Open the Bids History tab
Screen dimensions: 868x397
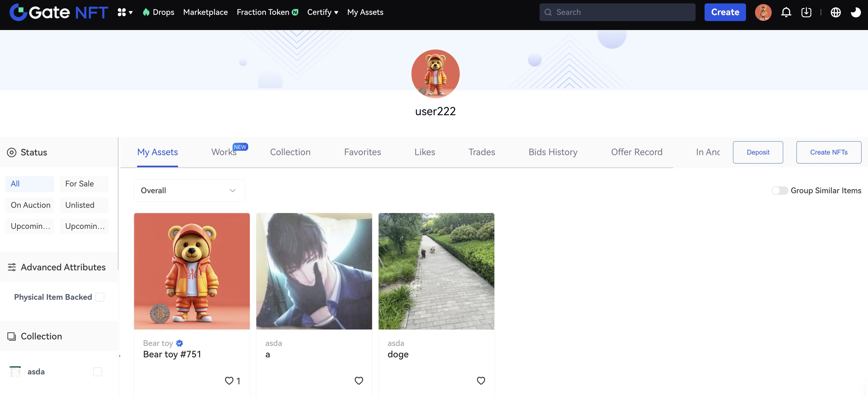coord(553,152)
